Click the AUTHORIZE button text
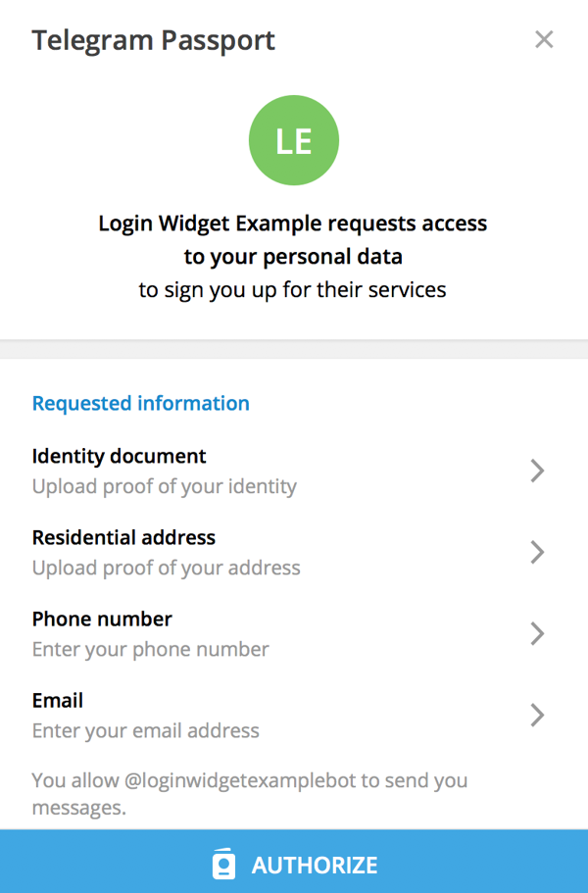 [x=315, y=866]
